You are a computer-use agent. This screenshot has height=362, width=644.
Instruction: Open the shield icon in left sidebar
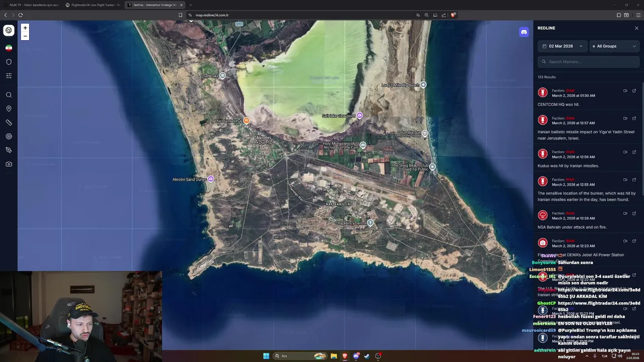click(9, 62)
